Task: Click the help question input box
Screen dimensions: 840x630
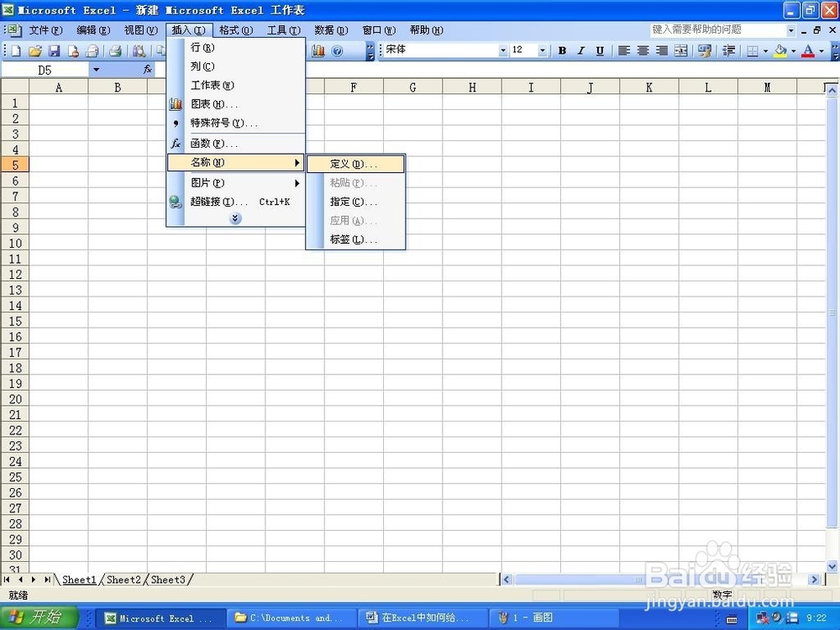Action: click(x=718, y=30)
